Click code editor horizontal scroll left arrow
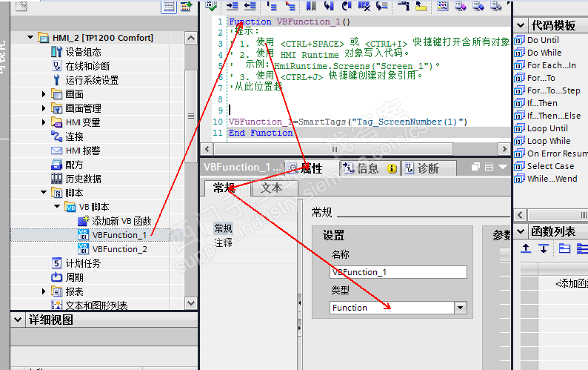 [207, 149]
